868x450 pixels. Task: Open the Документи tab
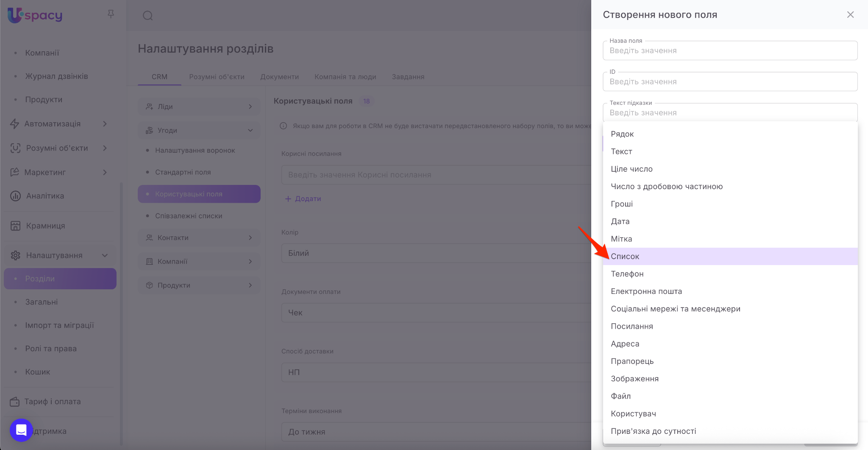[279, 77]
